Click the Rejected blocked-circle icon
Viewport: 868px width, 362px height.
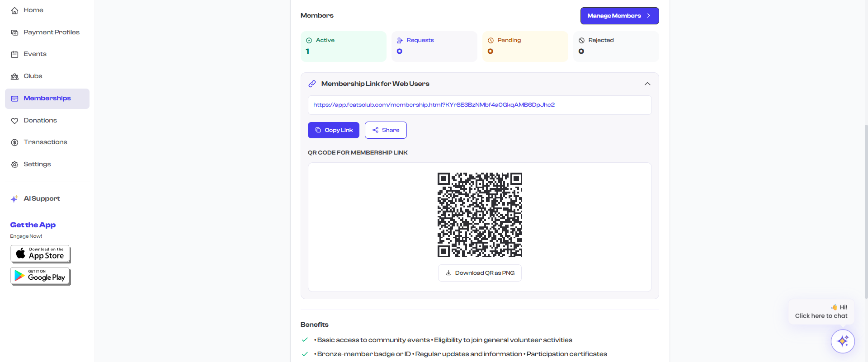(x=581, y=40)
